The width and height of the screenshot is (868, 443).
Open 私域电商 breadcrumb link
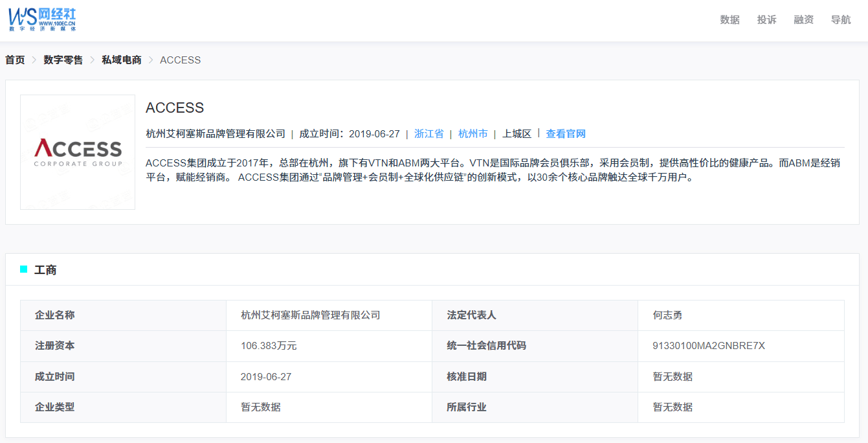(x=121, y=60)
